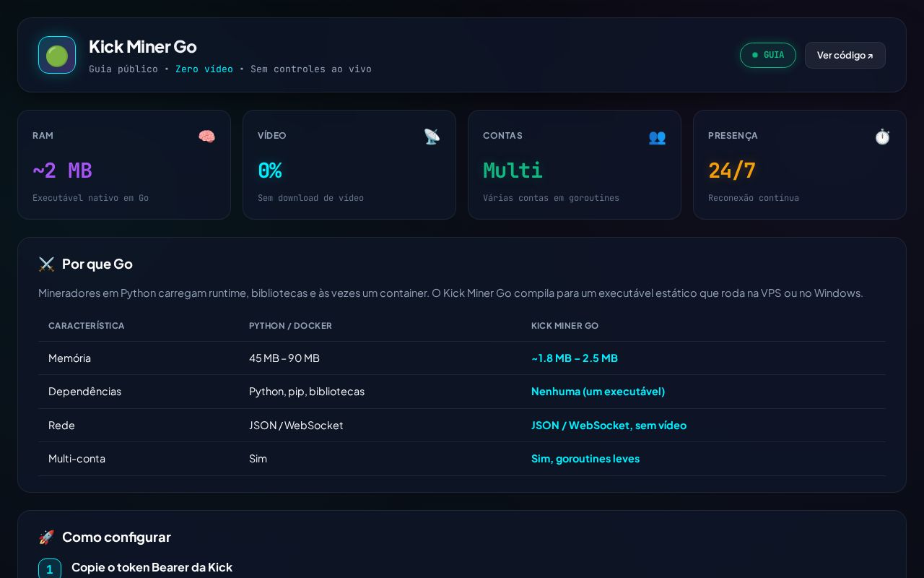Click the 'Multi-conta' row label
924x578 pixels.
[x=77, y=459]
